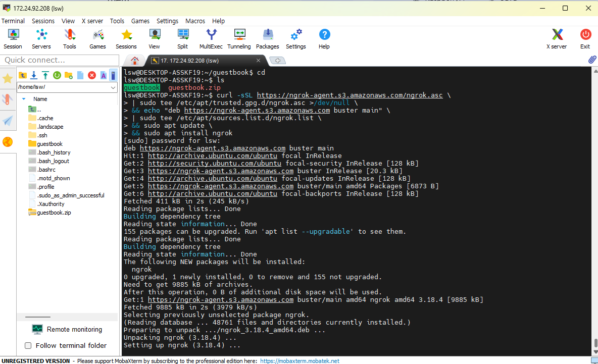Open the Sessions star toolbar icon
Viewport: 598px width, 364px height.
(126, 39)
